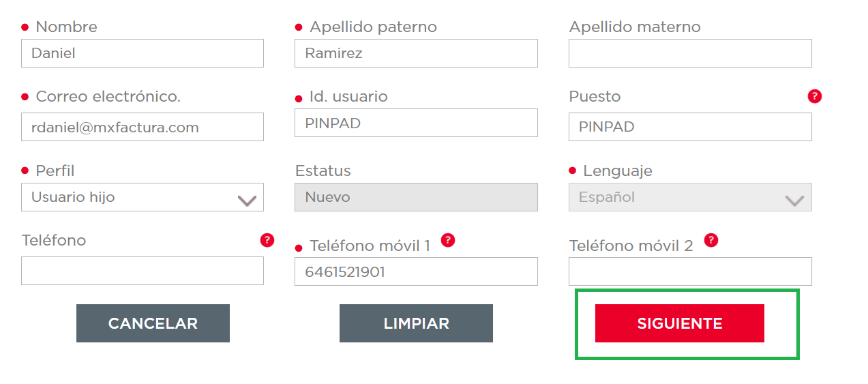The image size is (868, 384).
Task: Click the CANCELAR button
Action: click(x=153, y=323)
